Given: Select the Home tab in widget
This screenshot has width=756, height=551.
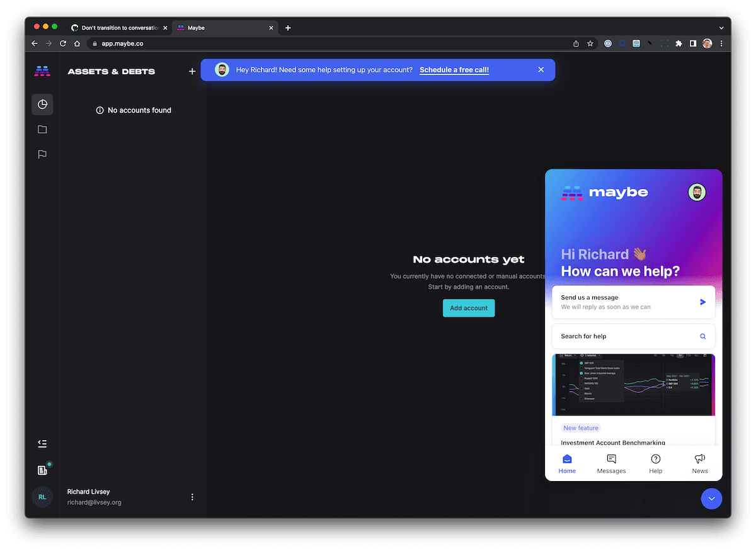Looking at the screenshot, I should click(x=567, y=464).
